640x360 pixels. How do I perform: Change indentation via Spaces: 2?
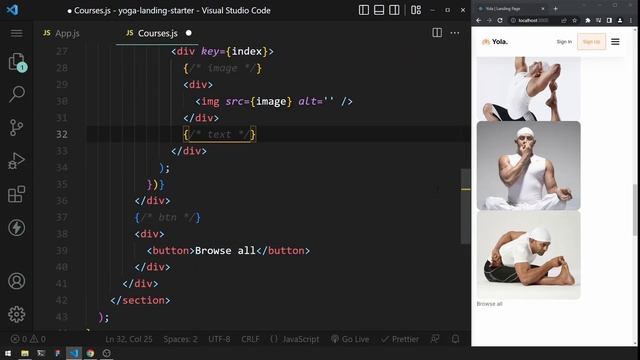(180, 339)
